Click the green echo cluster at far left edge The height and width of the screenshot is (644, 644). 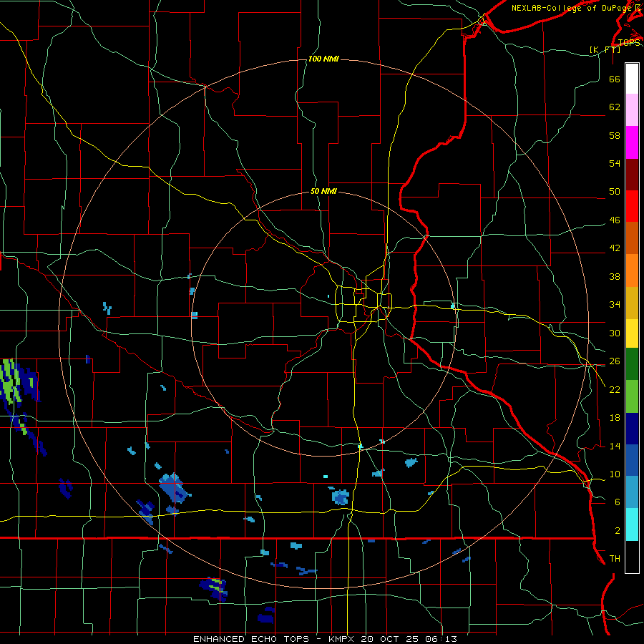(10, 381)
